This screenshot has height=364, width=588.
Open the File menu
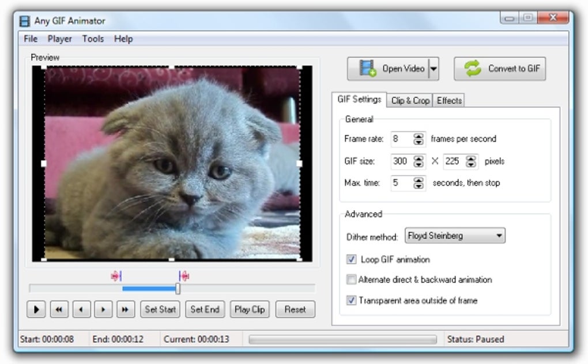pos(31,39)
